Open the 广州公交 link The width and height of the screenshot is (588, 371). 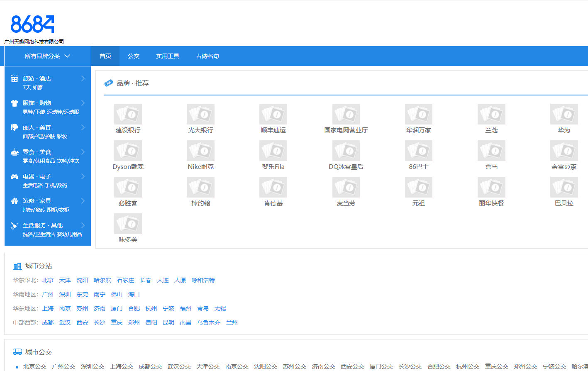[63, 366]
